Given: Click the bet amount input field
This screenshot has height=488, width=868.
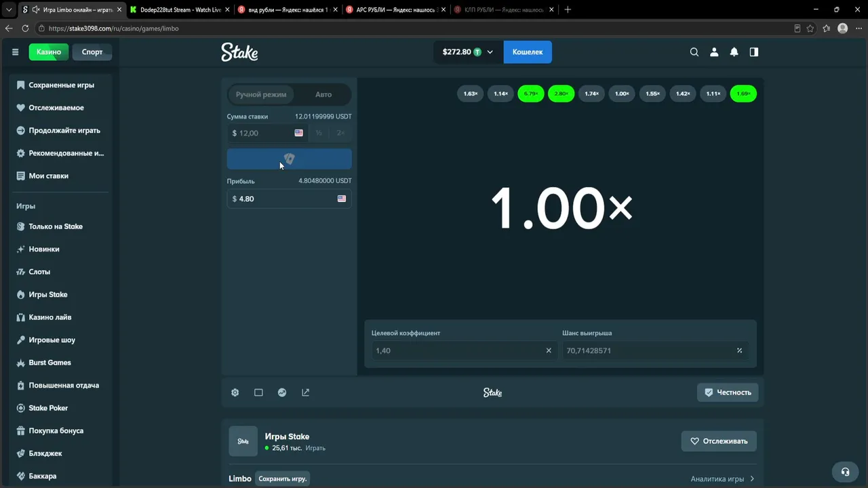Looking at the screenshot, I should [x=267, y=133].
